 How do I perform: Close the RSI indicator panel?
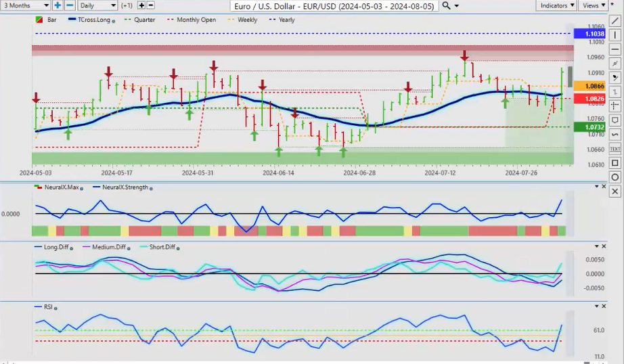(x=604, y=306)
